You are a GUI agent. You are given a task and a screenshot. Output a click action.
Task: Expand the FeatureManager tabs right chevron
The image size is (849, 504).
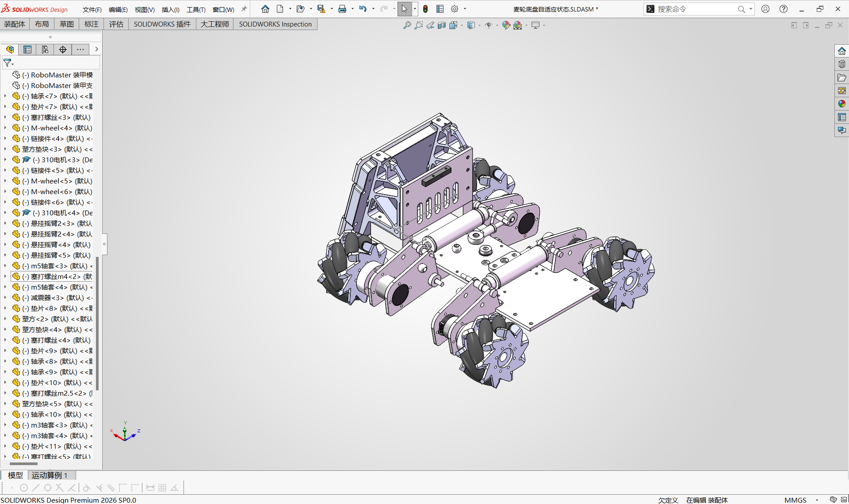96,50
